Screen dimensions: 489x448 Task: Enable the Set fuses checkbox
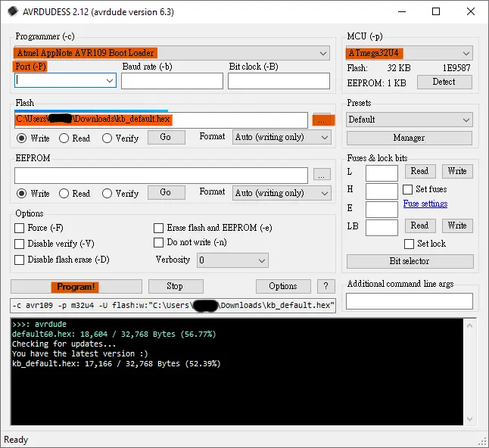pyautogui.click(x=407, y=189)
